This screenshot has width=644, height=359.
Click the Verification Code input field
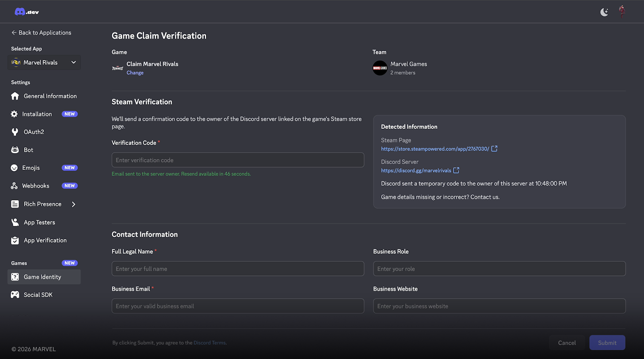(238, 160)
